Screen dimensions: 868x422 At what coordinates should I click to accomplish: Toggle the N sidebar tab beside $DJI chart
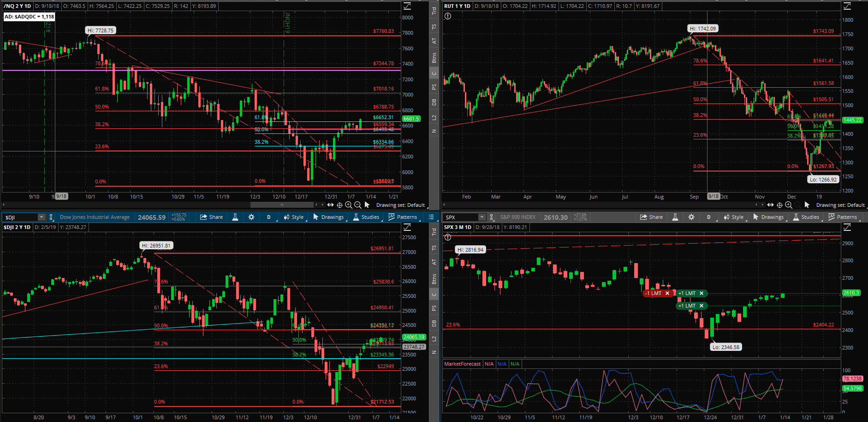tap(434, 352)
